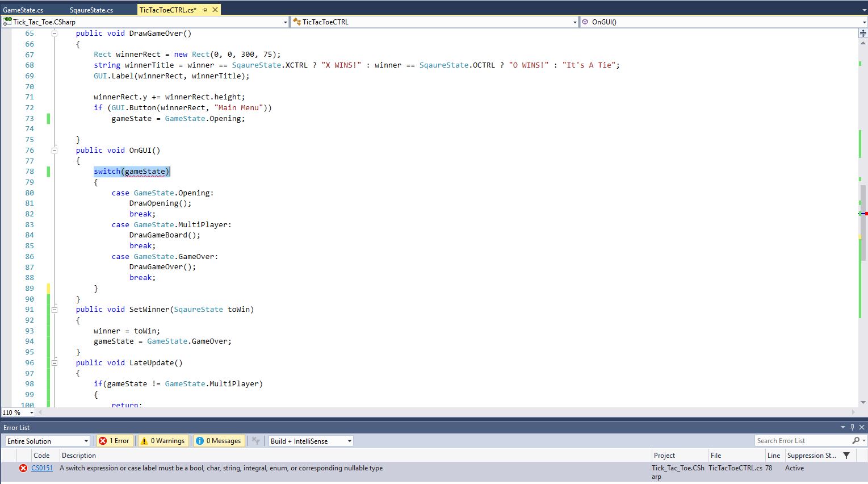Collapse the DrawGameOver() method outline
The height and width of the screenshot is (484, 868).
point(54,34)
